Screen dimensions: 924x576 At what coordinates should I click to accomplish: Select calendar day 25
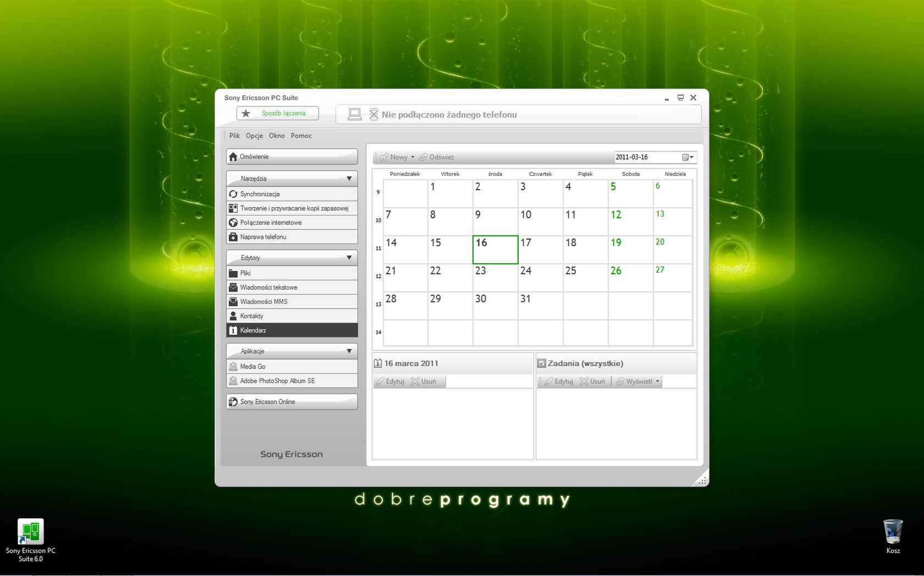click(x=585, y=278)
